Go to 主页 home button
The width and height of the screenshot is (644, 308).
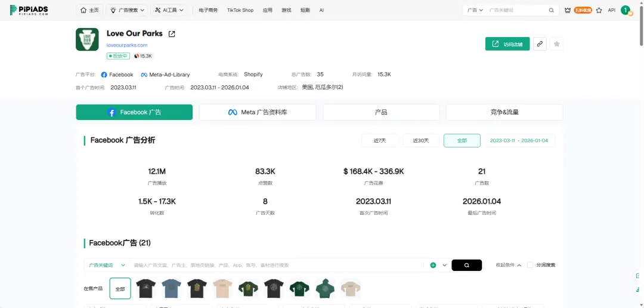click(89, 10)
